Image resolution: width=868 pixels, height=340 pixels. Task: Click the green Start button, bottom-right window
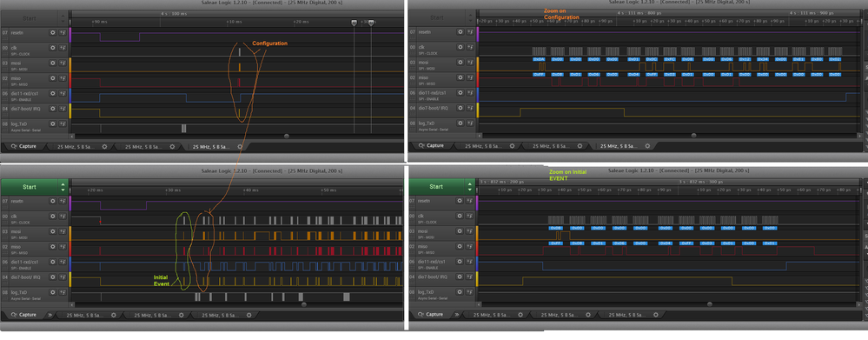point(436,187)
